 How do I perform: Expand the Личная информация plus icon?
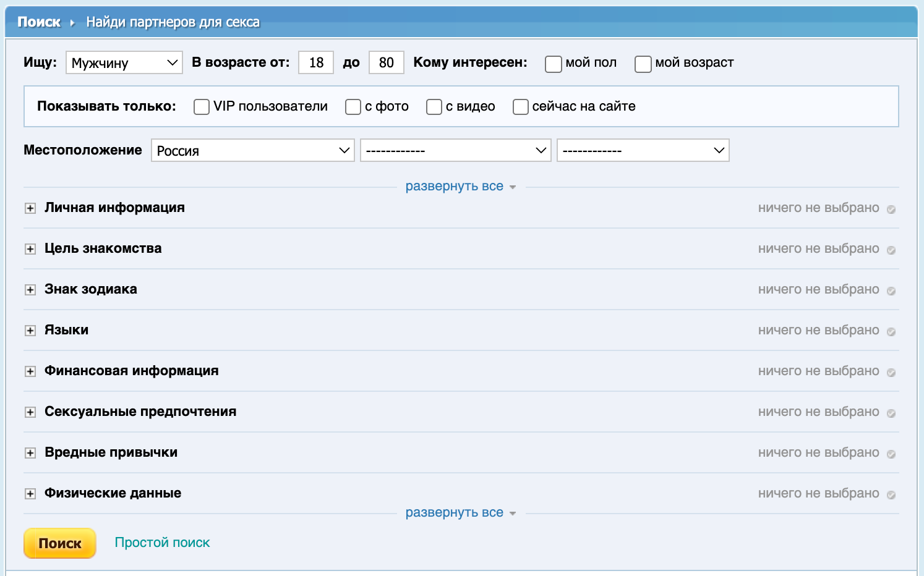point(30,208)
